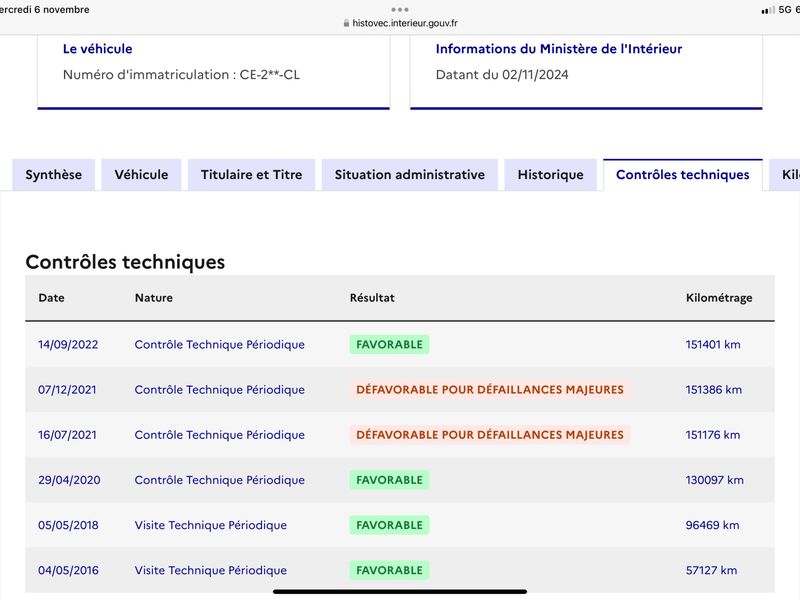Select the date 07/12/2021

pyautogui.click(x=67, y=389)
